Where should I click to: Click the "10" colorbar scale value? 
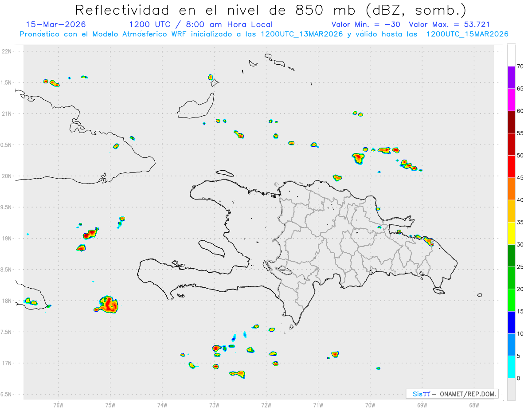coord(520,333)
